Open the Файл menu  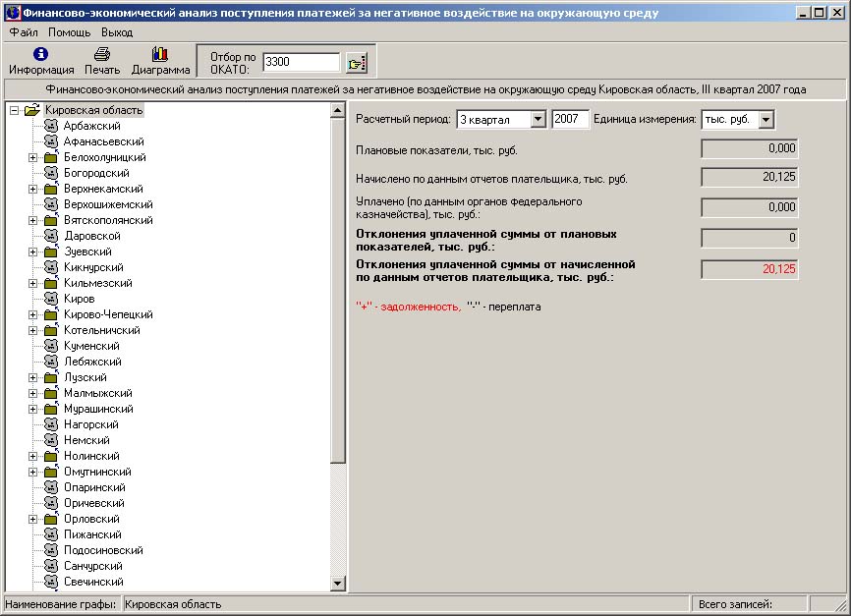[x=24, y=32]
